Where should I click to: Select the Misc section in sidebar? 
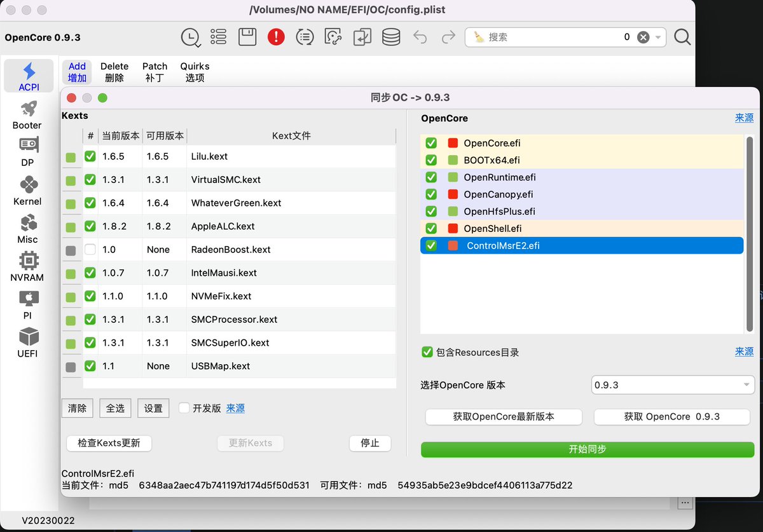point(27,226)
